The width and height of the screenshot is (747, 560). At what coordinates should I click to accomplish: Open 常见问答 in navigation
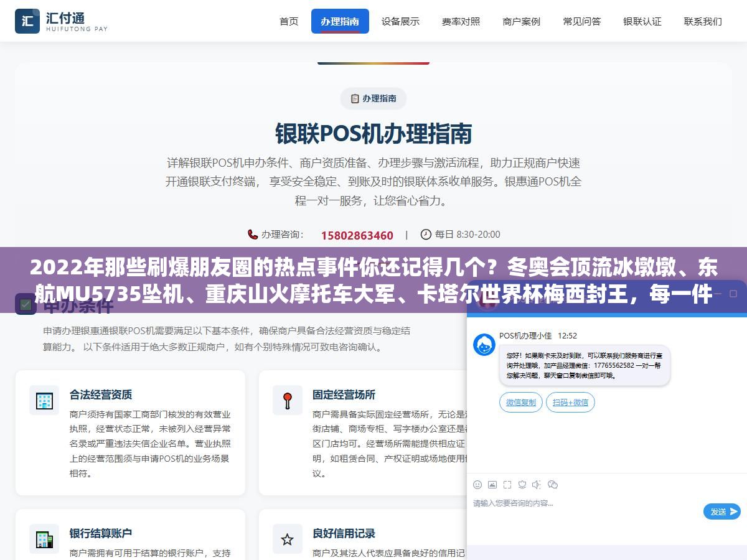click(x=582, y=21)
